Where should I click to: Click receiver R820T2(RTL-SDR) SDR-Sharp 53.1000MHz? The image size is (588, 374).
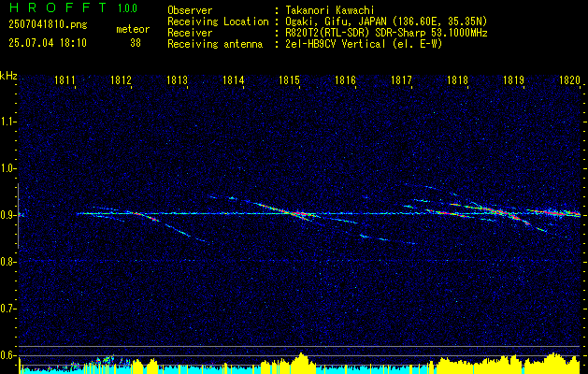point(386,33)
